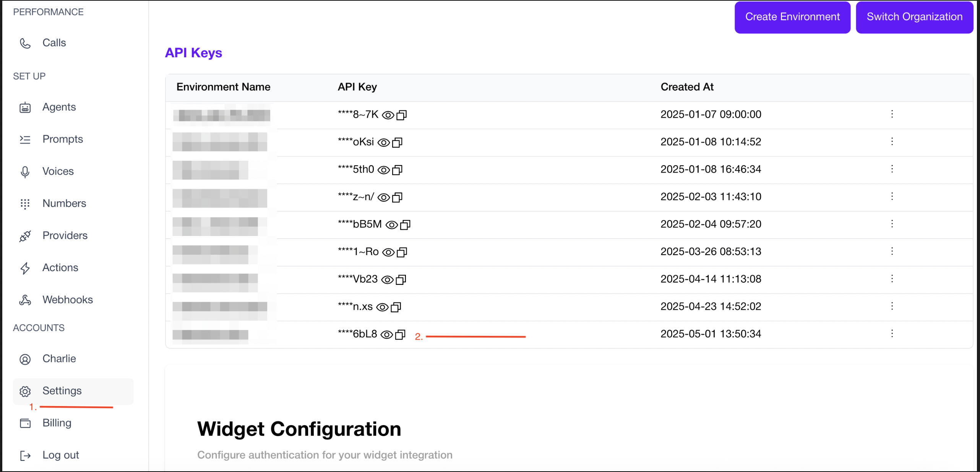Click the Calls phone icon
The image size is (980, 472).
[25, 43]
